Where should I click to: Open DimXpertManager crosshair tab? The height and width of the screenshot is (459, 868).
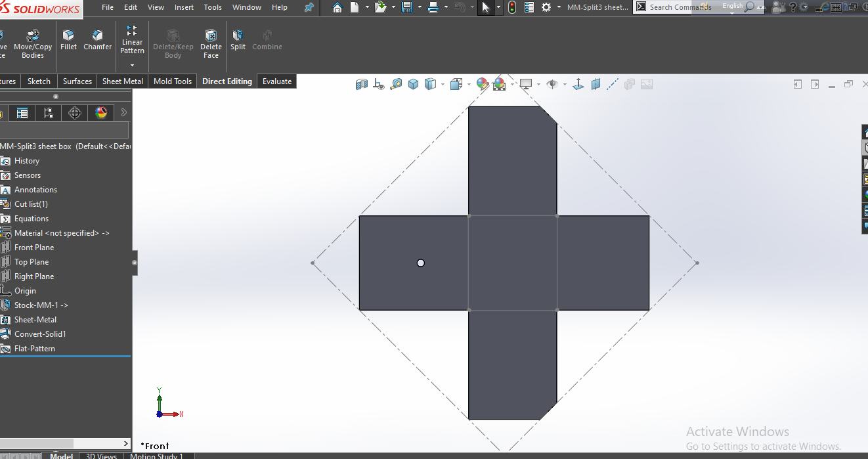(x=75, y=113)
